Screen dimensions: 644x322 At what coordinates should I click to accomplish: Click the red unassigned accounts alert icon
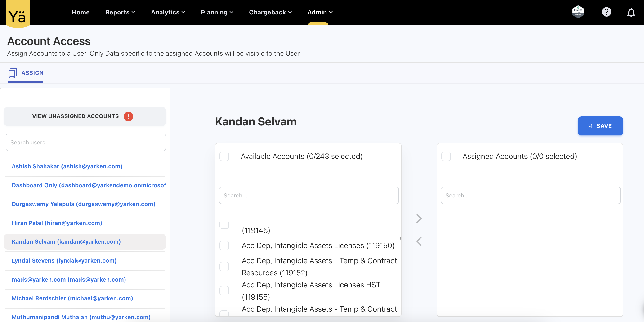(x=128, y=116)
